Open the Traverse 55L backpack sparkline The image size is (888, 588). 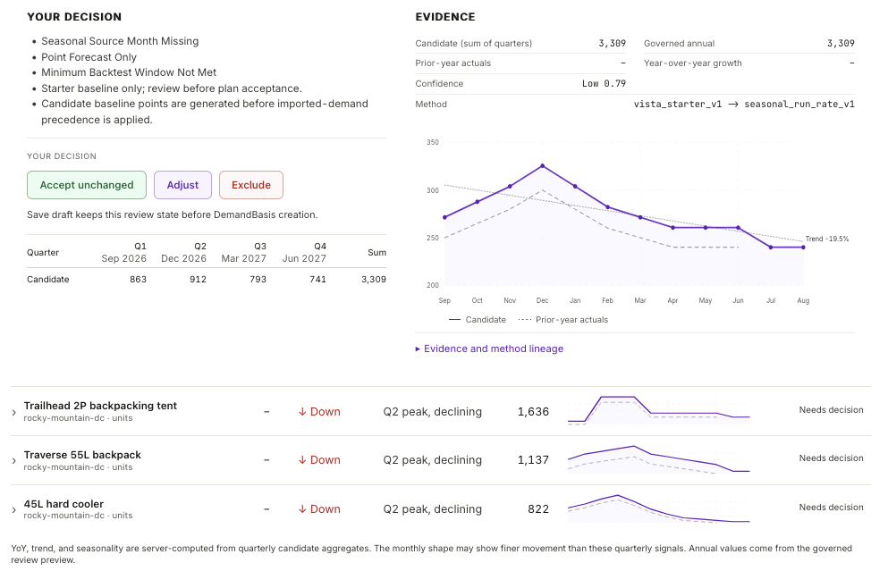pyautogui.click(x=659, y=459)
